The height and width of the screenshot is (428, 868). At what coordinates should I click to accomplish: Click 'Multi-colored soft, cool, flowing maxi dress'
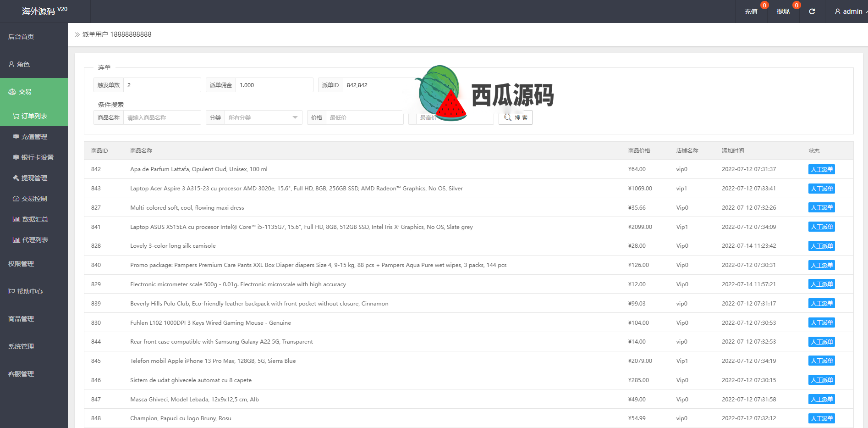click(187, 208)
